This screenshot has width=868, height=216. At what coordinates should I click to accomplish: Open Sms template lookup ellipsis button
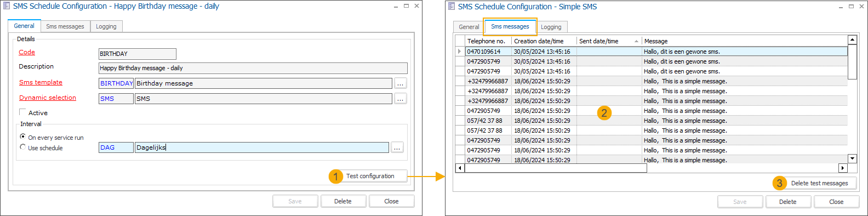[x=401, y=83]
